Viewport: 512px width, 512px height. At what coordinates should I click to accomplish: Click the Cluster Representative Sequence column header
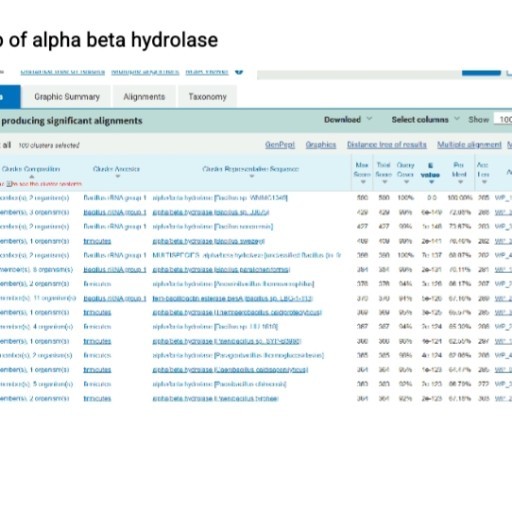(251, 169)
